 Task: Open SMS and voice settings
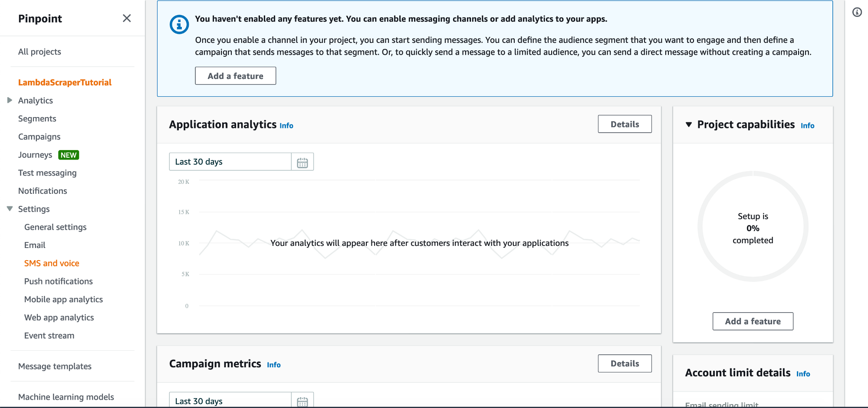[x=52, y=263]
